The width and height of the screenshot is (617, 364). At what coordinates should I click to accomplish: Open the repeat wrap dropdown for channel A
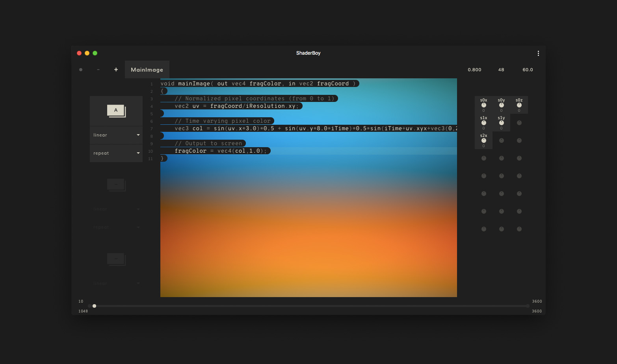point(116,153)
